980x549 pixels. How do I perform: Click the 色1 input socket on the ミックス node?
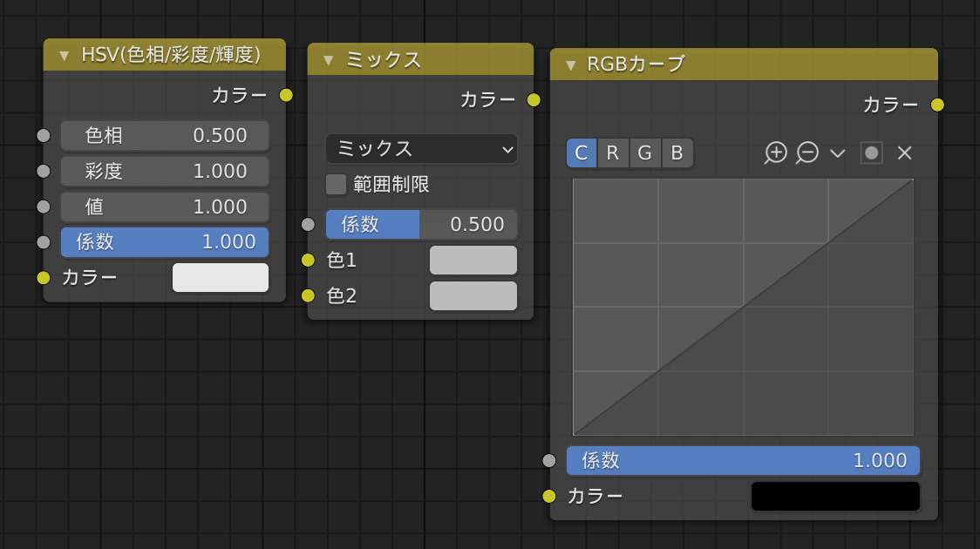pyautogui.click(x=307, y=260)
